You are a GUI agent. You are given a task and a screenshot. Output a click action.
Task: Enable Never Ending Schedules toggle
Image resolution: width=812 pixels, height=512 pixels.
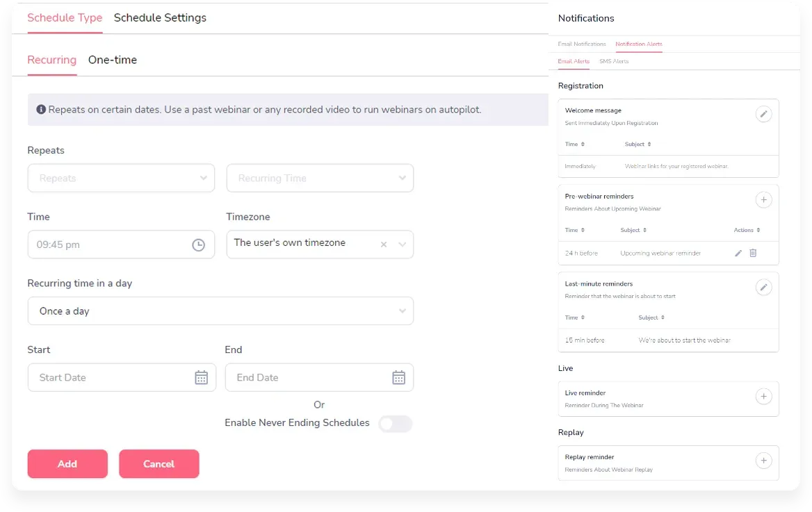395,424
